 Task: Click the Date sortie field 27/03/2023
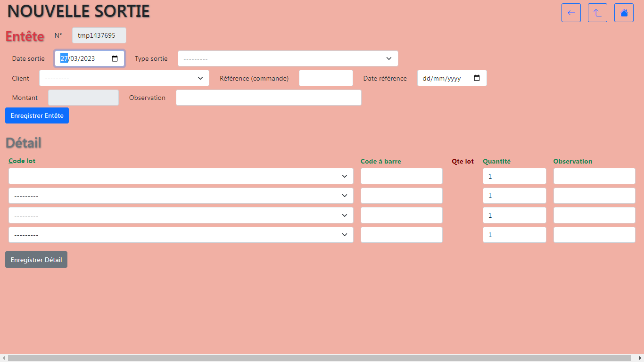pos(90,58)
